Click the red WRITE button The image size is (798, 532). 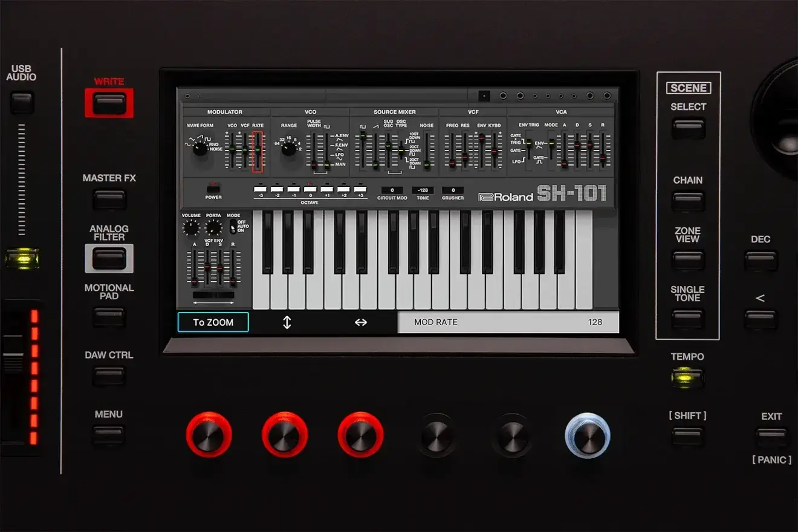(x=109, y=103)
